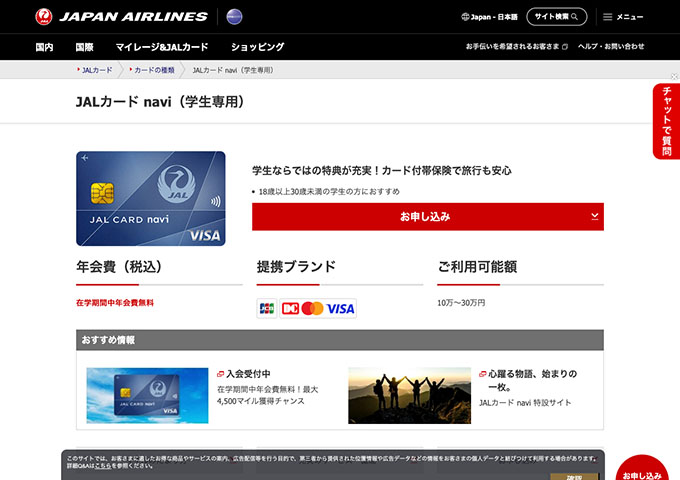Open the チャットで質問 side tab
The height and width of the screenshot is (480, 680).
coord(667,121)
